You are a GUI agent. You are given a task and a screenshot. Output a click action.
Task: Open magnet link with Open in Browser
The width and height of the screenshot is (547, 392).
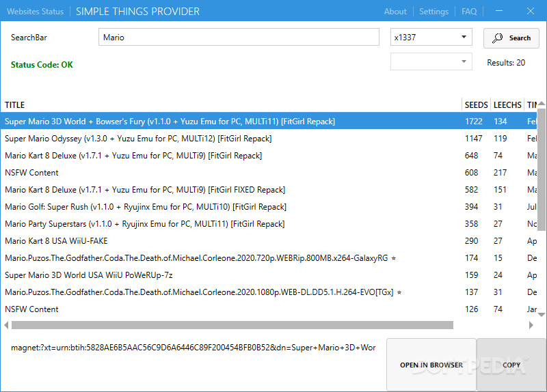pos(431,365)
